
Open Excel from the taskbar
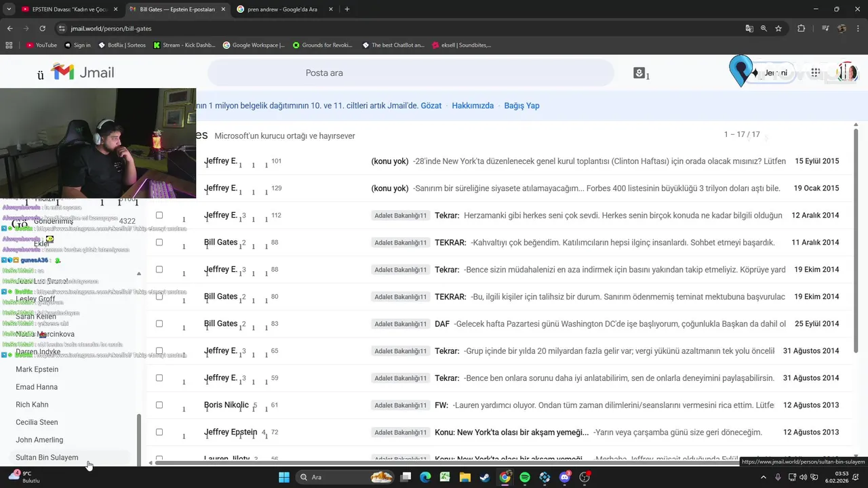tap(445, 477)
